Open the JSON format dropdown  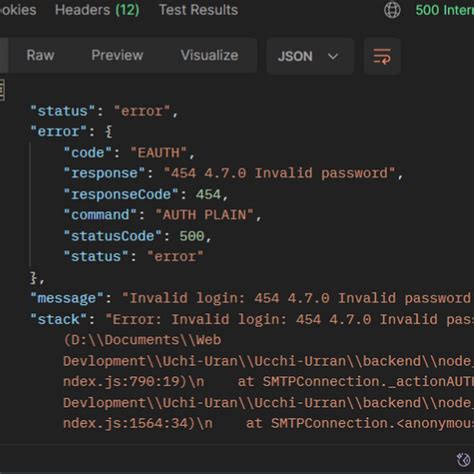[x=310, y=56]
